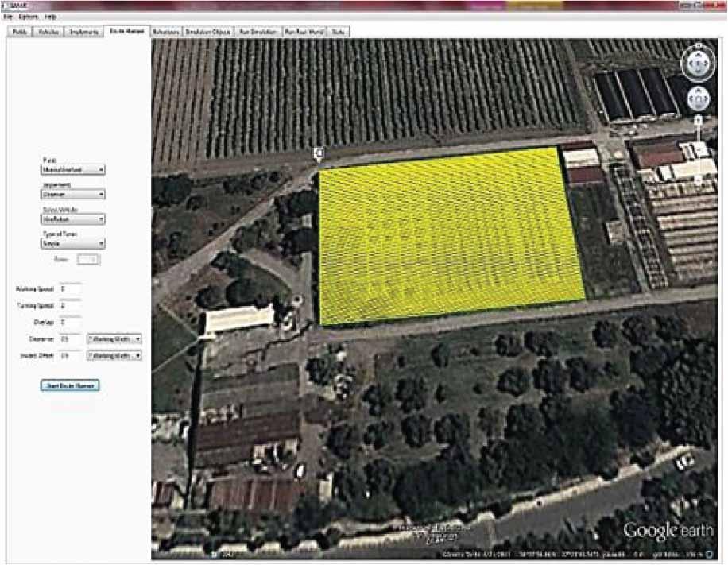
Task: Click the Google Earth look-around compass control
Action: coord(698,63)
